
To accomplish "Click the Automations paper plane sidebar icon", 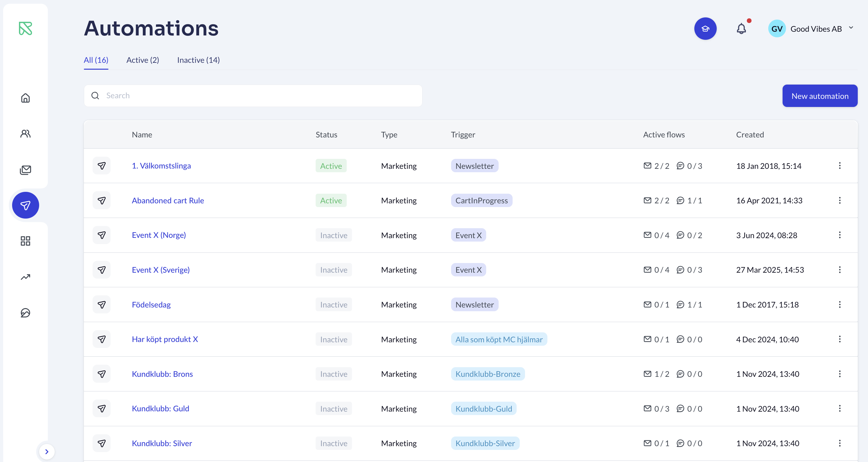I will pos(25,205).
